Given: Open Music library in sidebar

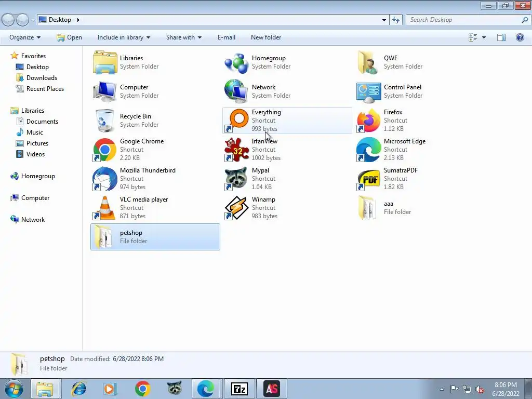Looking at the screenshot, I should (35, 132).
